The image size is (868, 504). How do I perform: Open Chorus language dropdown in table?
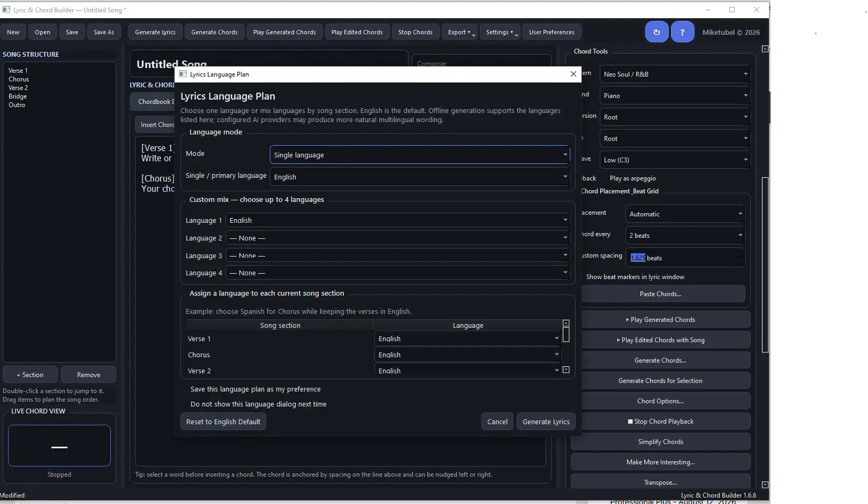[x=467, y=355]
